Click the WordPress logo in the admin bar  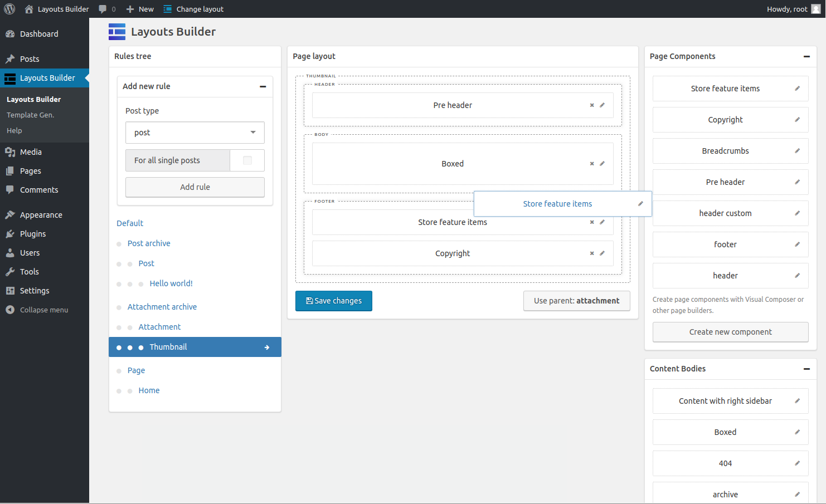pyautogui.click(x=9, y=9)
